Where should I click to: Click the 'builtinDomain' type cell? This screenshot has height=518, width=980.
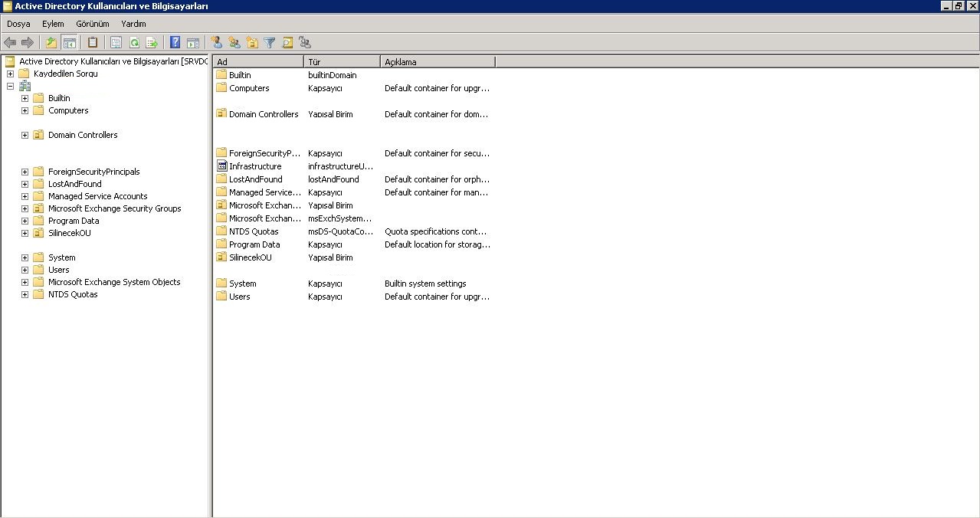[333, 75]
